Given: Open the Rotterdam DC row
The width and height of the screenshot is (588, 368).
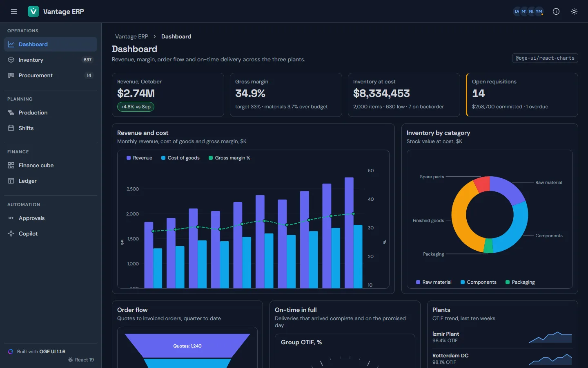Looking at the screenshot, I should [502, 359].
